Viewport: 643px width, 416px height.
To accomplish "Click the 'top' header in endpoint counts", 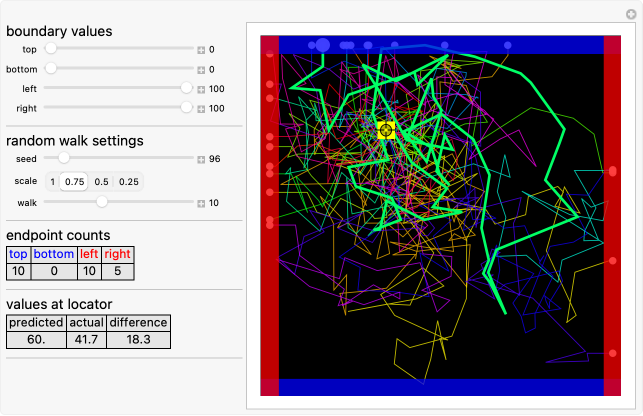I will 18,254.
